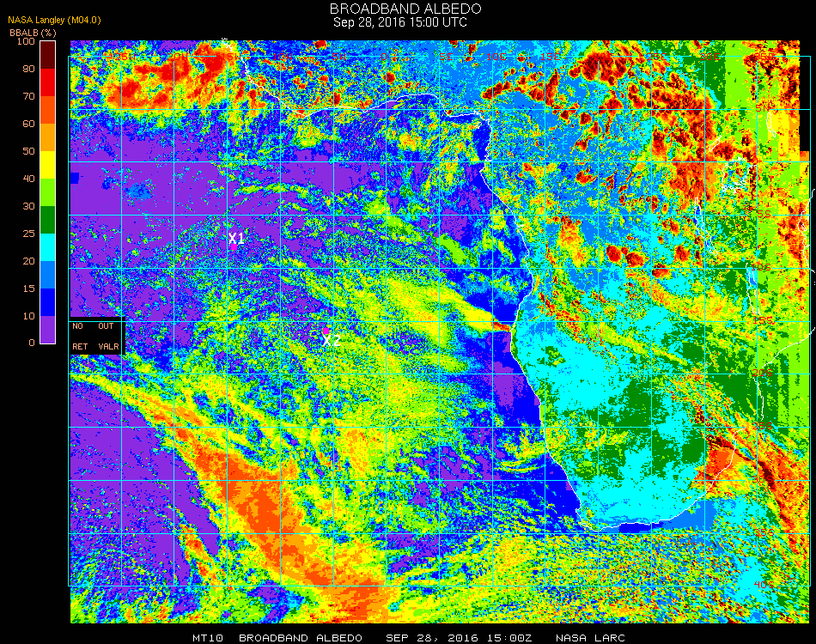Image resolution: width=816 pixels, height=644 pixels.
Task: Click the dark maroon 80-100 legend swatch
Action: [48, 55]
